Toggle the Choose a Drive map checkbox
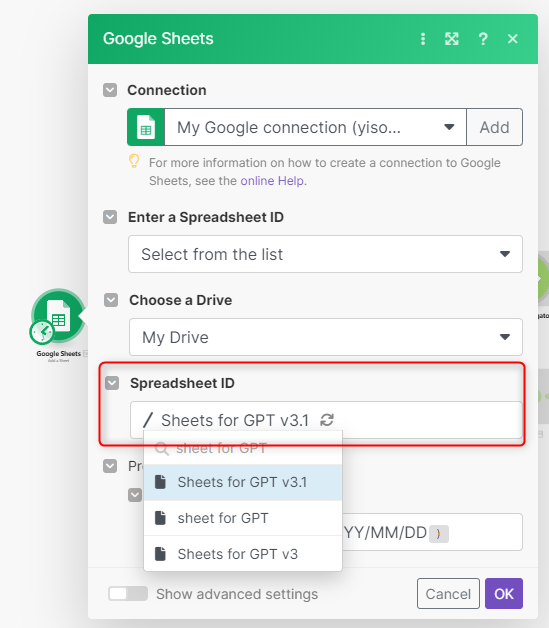 (x=111, y=300)
